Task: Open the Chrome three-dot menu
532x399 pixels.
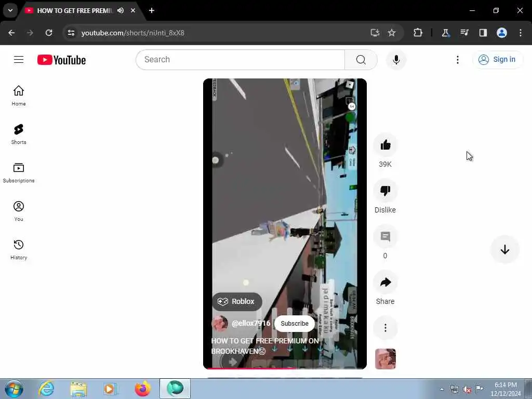Action: [x=521, y=33]
